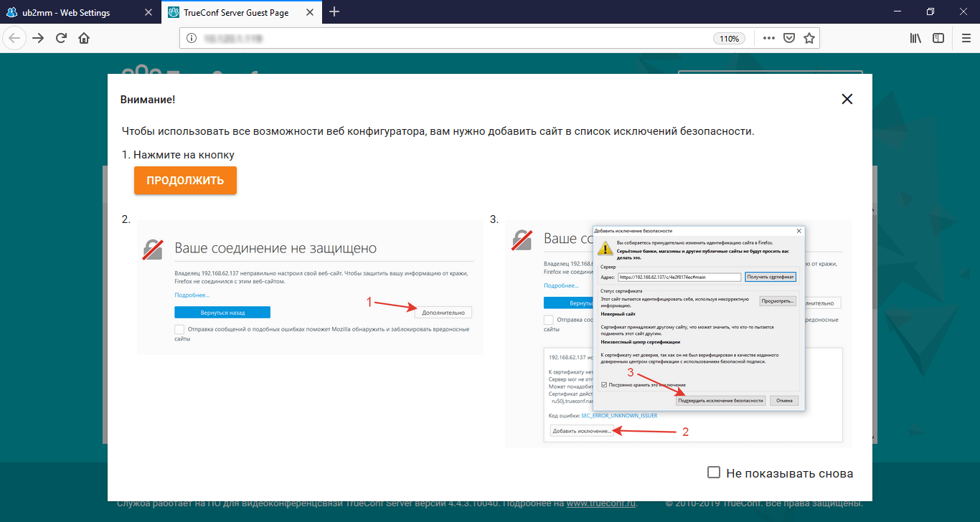Viewport: 980px width, 522px height.
Task: Click the Внимание! dialog heading
Action: pyautogui.click(x=149, y=100)
